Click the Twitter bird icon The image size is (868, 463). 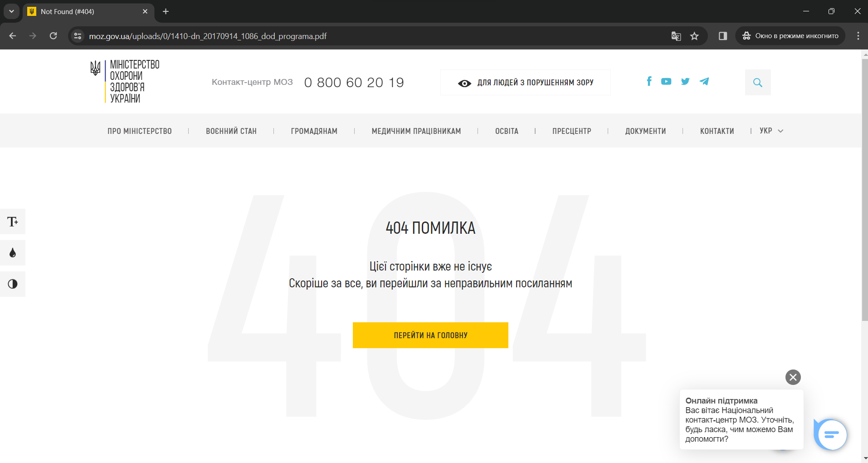(x=685, y=81)
